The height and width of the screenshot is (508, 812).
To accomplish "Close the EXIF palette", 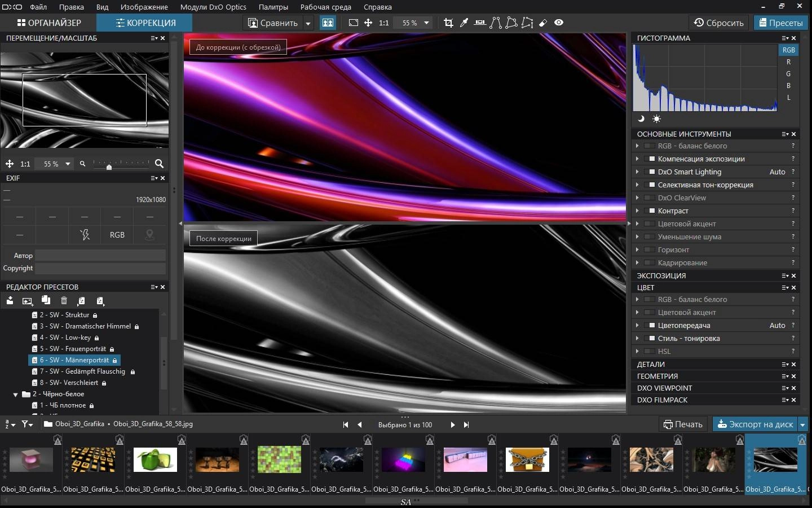I will (x=163, y=178).
